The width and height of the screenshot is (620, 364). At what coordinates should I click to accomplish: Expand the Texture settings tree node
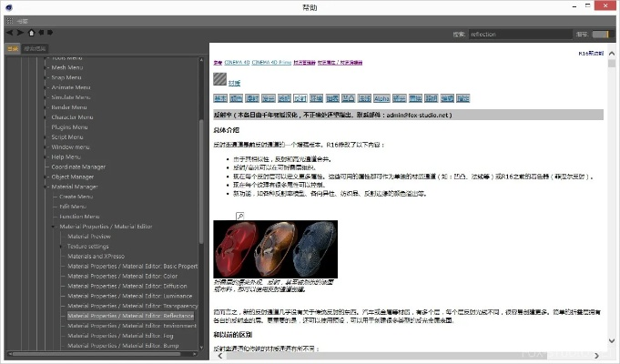tap(62, 246)
